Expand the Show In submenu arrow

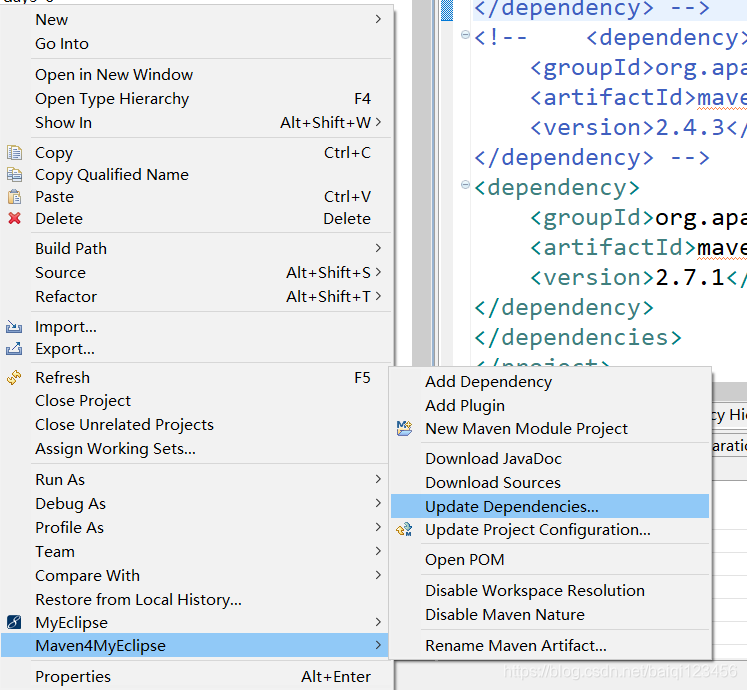(x=378, y=122)
